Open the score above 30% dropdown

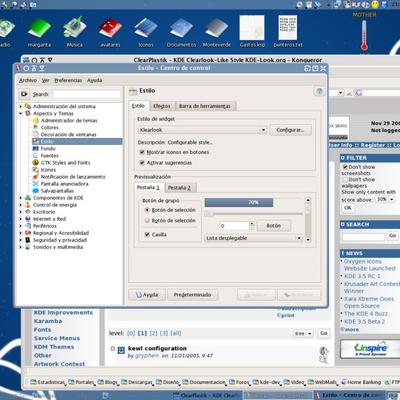point(385,199)
